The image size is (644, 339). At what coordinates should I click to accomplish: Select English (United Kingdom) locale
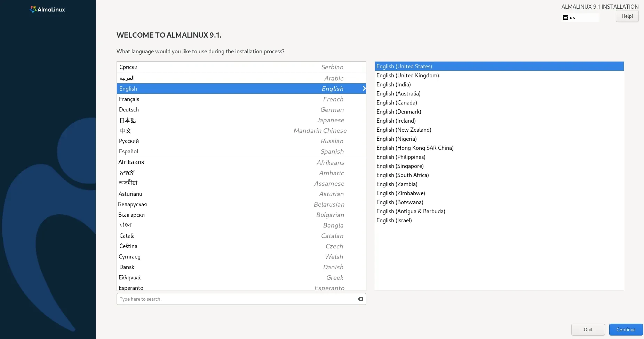[x=407, y=76]
